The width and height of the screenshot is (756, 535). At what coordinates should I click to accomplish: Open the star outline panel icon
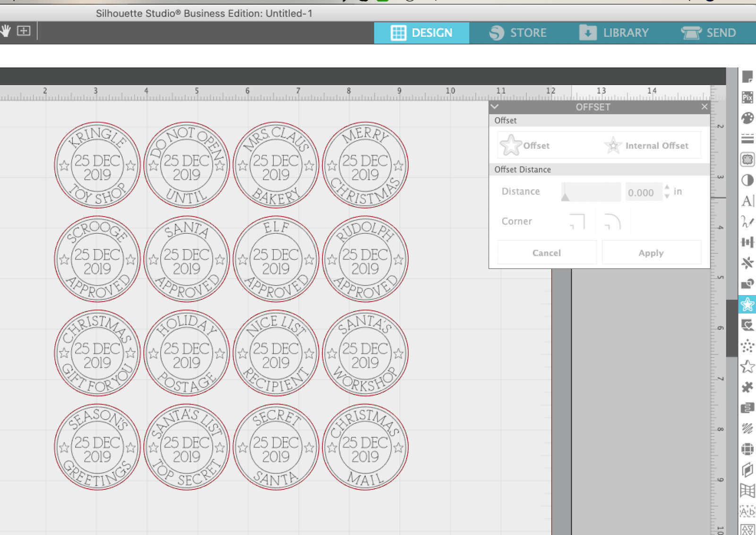747,366
